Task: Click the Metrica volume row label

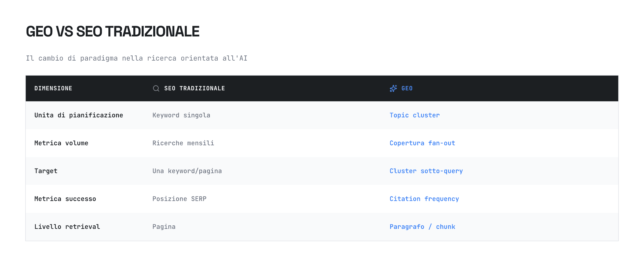Action: [x=61, y=143]
